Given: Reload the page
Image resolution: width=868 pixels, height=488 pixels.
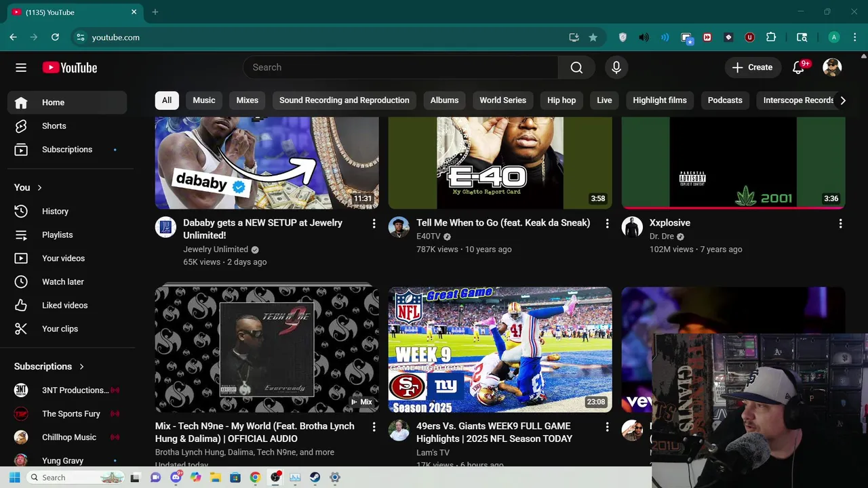Looking at the screenshot, I should (55, 37).
